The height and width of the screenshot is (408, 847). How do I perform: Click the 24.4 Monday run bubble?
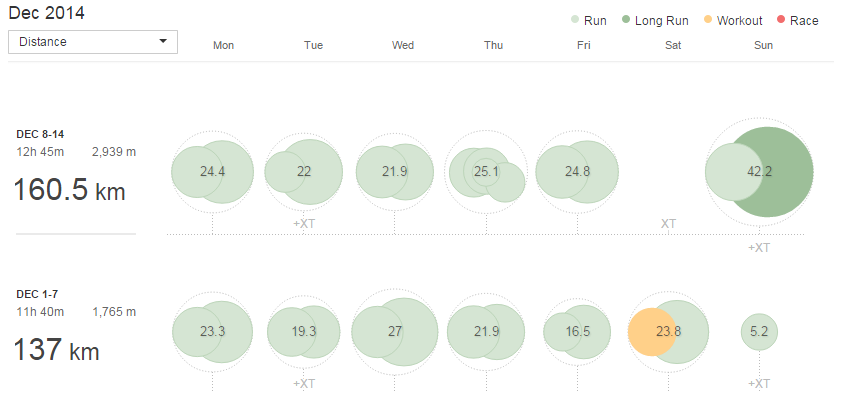212,171
